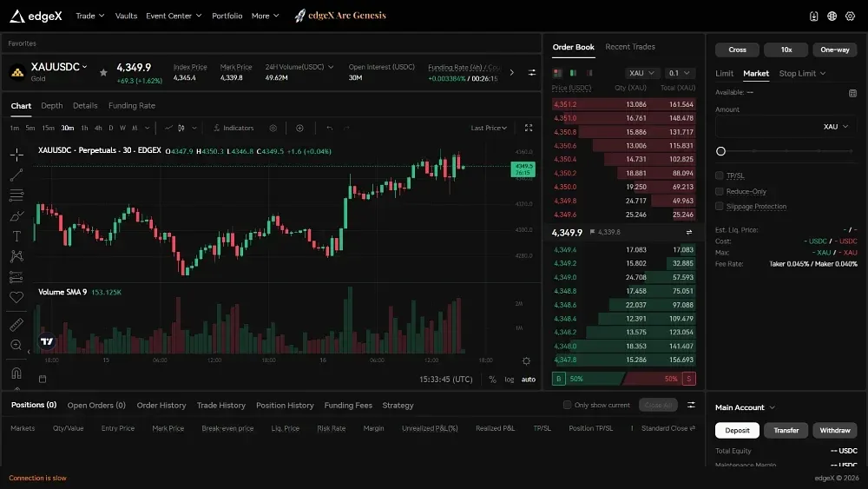Click the swap icon beside 4,349.9 mid price
The height and width of the screenshot is (489, 868).
pyautogui.click(x=689, y=232)
